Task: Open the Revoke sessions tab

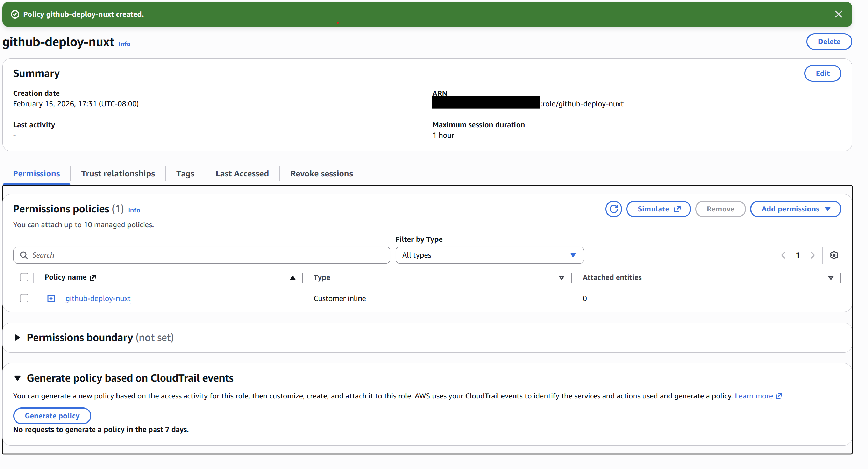Action: click(x=321, y=174)
